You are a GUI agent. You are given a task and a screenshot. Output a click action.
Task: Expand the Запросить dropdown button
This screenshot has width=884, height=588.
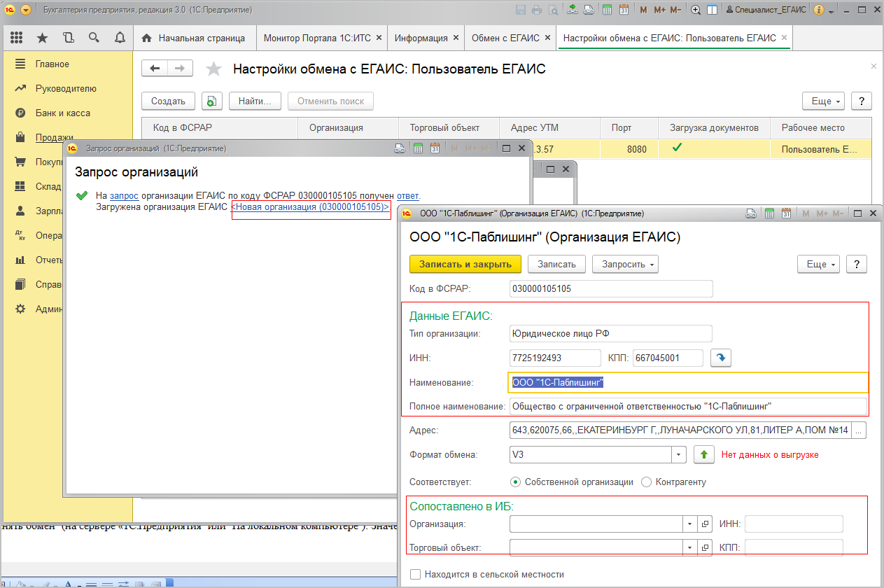[625, 264]
